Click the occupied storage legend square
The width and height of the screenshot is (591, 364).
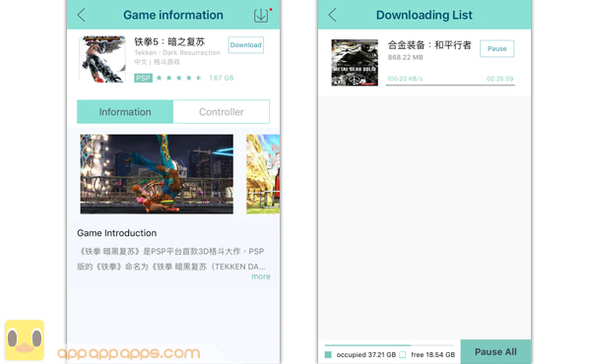pyautogui.click(x=328, y=354)
